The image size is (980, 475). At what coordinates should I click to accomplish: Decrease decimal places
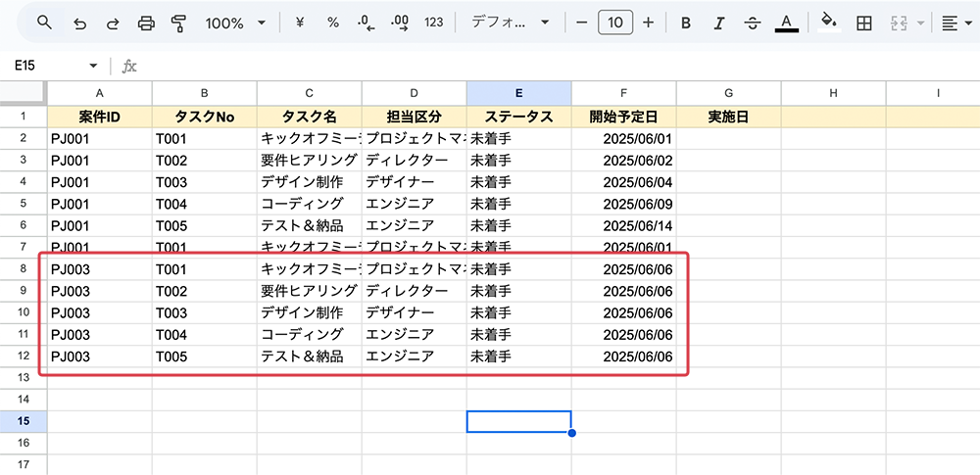(x=366, y=24)
